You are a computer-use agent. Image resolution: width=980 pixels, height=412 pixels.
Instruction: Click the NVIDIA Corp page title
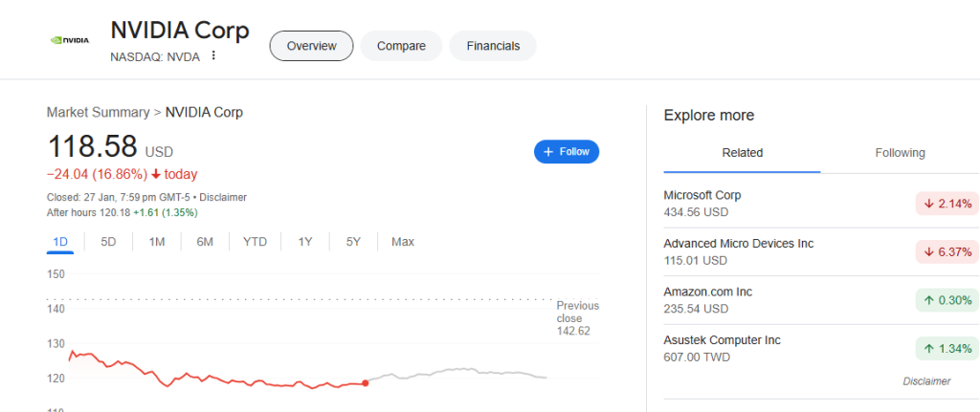(180, 30)
